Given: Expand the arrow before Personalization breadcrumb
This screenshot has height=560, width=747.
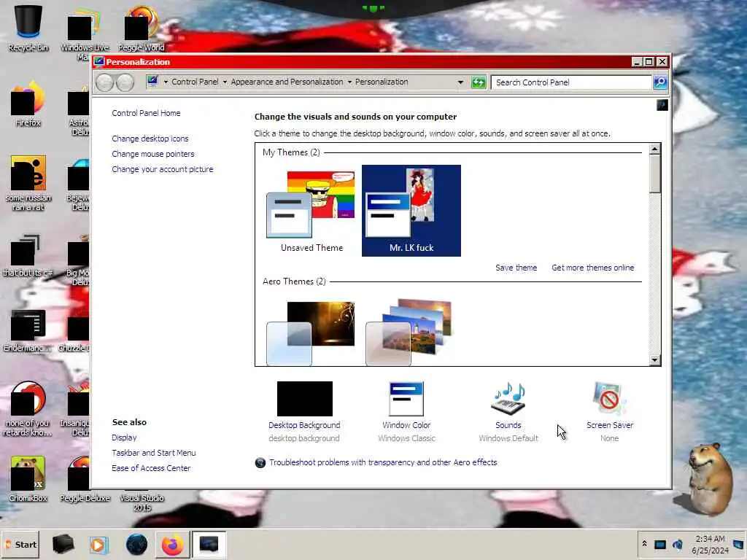Looking at the screenshot, I should pos(349,82).
